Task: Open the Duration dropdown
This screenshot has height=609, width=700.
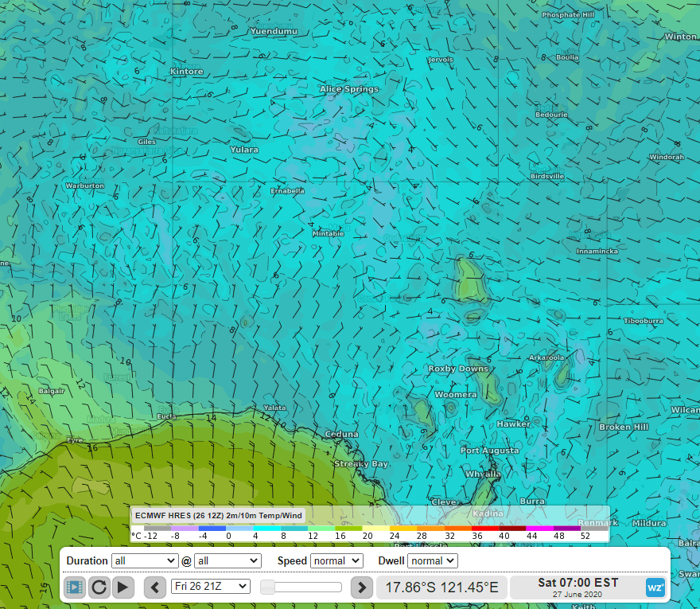Action: click(x=144, y=560)
